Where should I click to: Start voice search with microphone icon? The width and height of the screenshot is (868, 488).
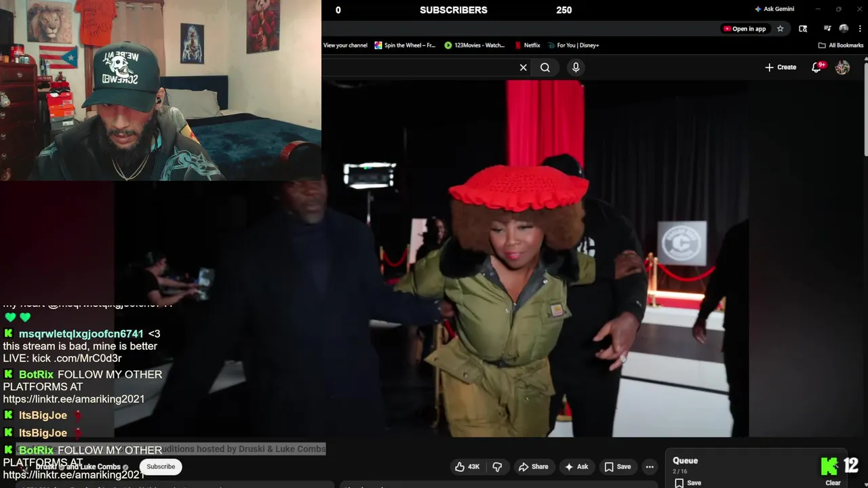click(576, 67)
